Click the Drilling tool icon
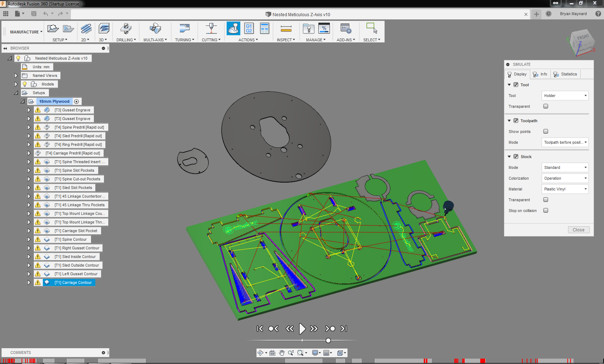The height and width of the screenshot is (364, 604). [126, 28]
